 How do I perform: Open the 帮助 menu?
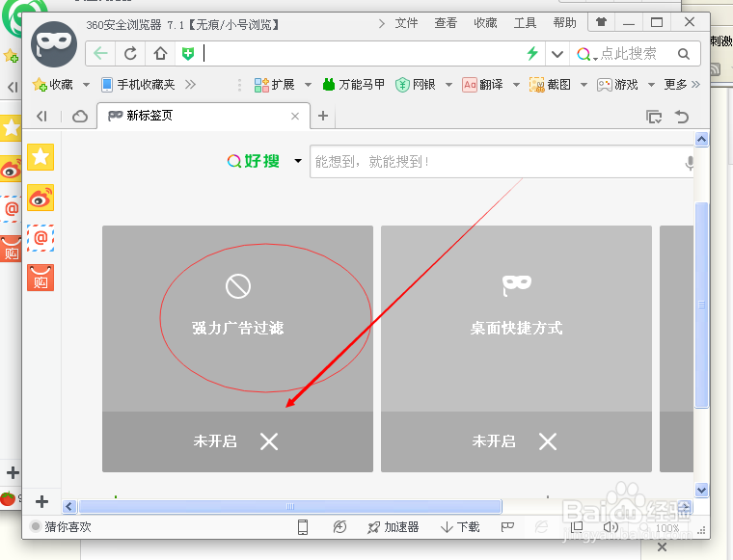point(565,23)
